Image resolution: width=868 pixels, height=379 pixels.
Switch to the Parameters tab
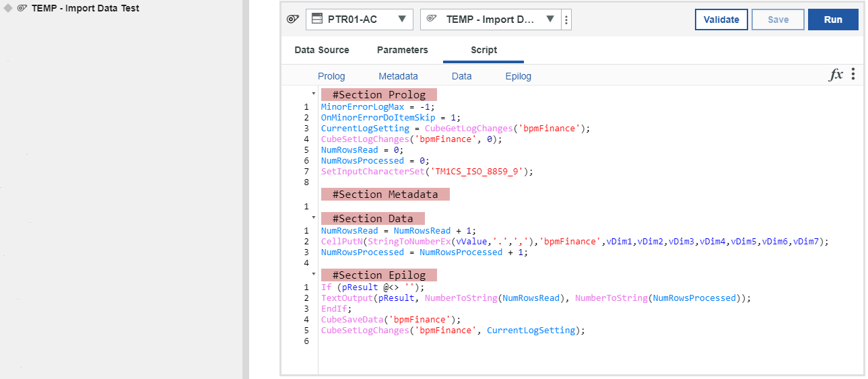point(402,50)
